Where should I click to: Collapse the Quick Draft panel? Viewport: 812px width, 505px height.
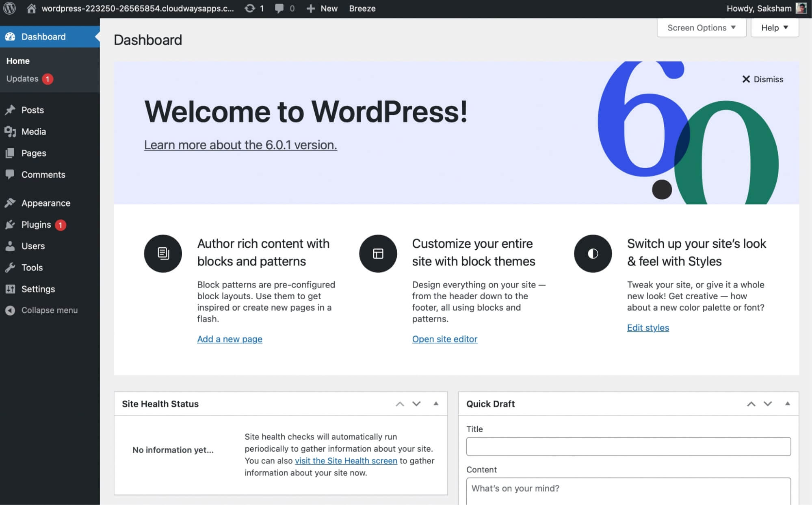coord(787,404)
